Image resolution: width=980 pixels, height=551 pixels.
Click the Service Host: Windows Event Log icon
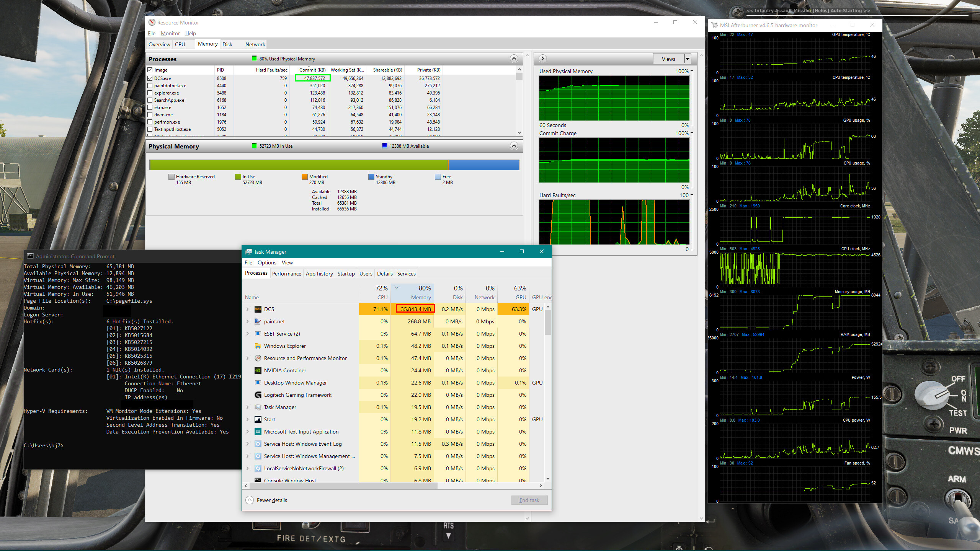258,444
